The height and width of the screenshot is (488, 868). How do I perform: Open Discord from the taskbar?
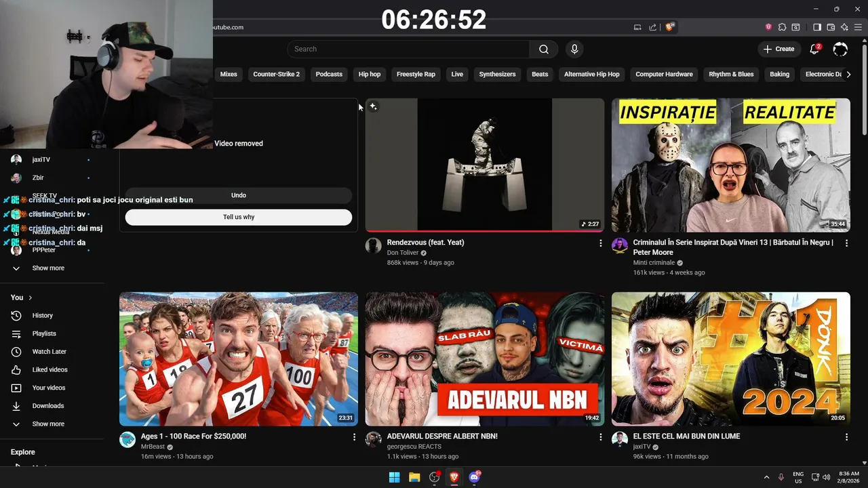click(x=474, y=477)
